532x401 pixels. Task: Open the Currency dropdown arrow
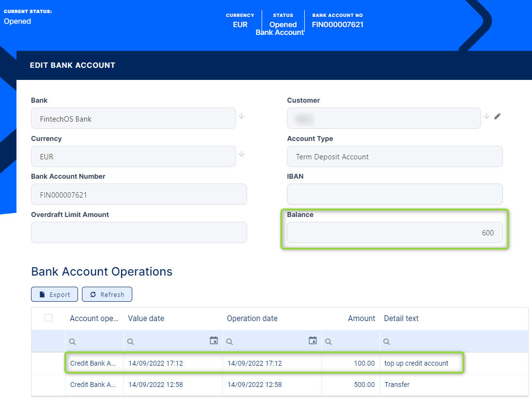pos(242,154)
